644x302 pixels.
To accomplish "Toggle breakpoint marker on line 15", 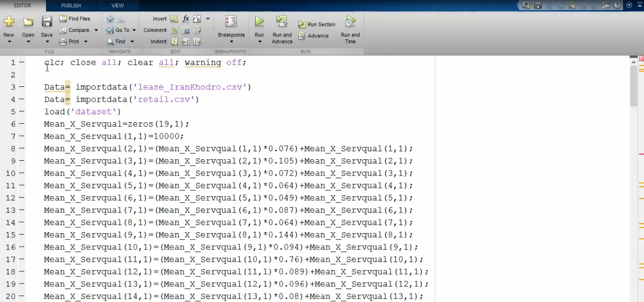I will (21, 235).
